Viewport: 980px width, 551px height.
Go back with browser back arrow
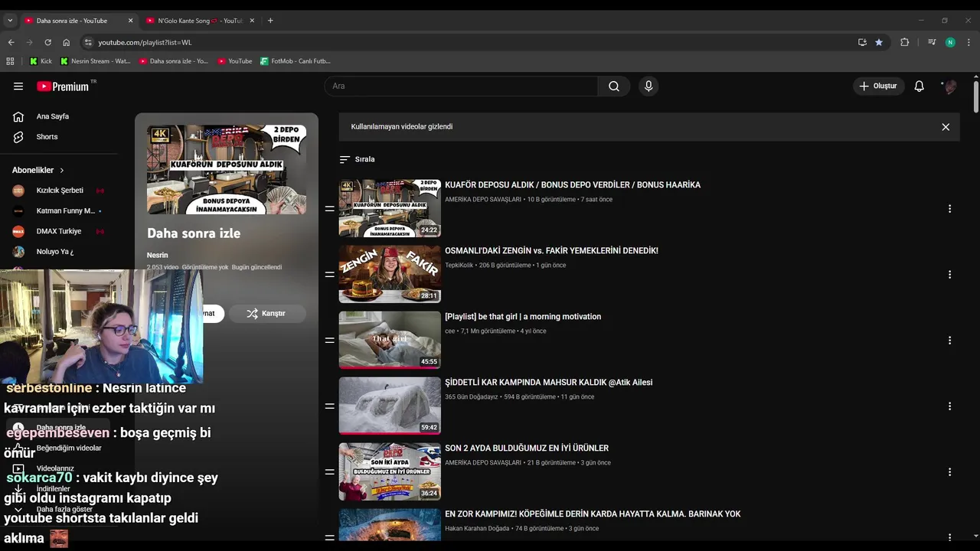pyautogui.click(x=11, y=43)
